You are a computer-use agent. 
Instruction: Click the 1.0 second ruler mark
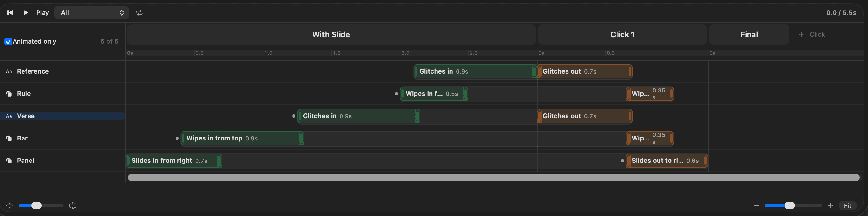click(x=268, y=53)
